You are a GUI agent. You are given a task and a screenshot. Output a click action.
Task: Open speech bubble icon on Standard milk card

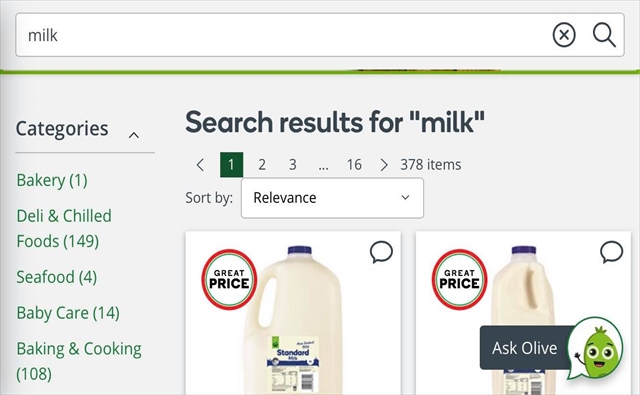coord(381,252)
